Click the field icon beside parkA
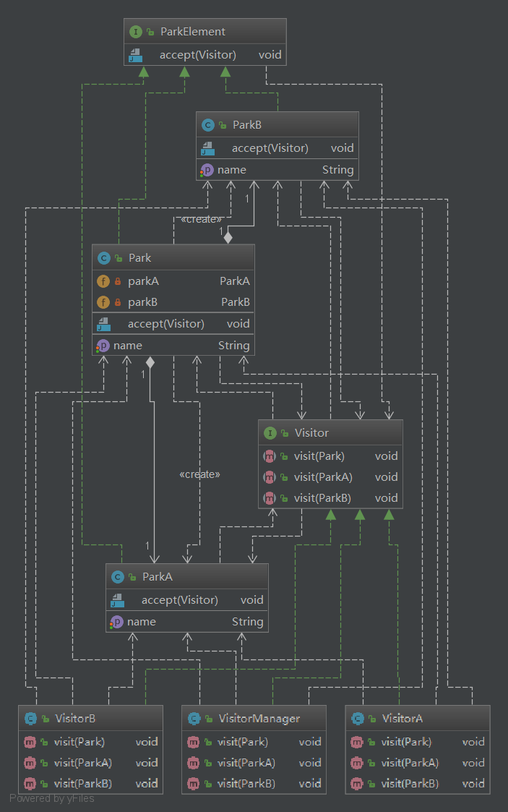Viewport: 508px width, 812px height. 103,281
